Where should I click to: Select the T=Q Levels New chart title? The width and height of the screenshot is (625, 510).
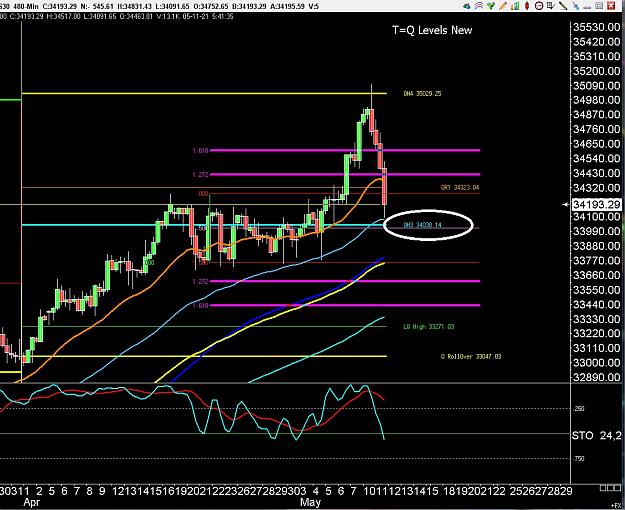432,30
